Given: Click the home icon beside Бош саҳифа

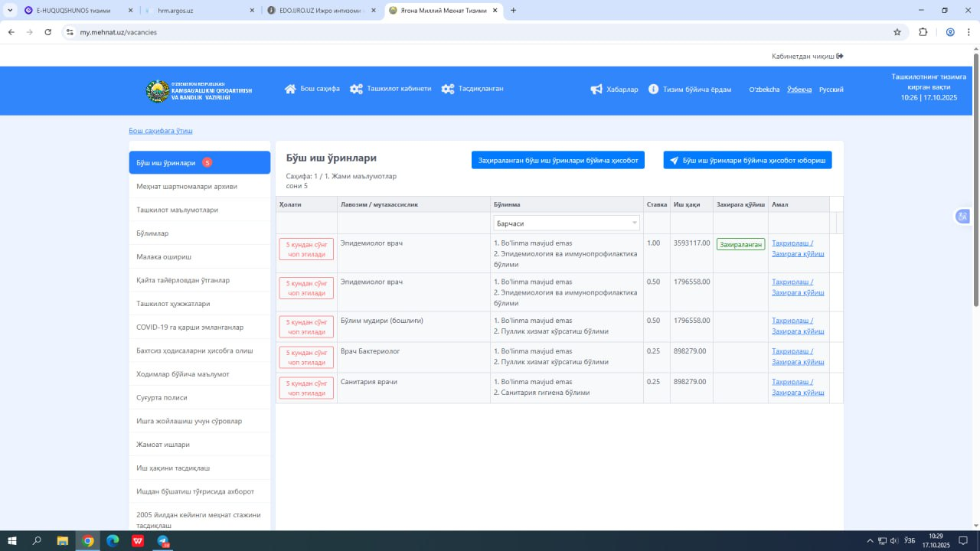Looking at the screenshot, I should (x=290, y=89).
